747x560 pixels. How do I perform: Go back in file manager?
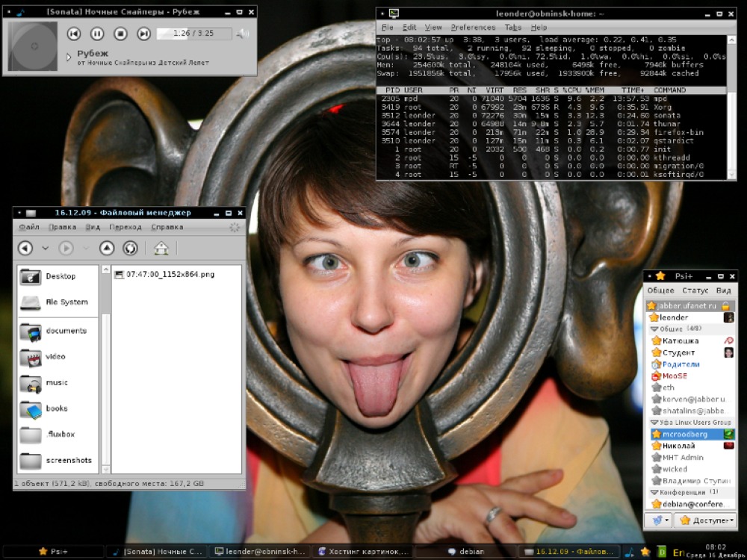tap(25, 248)
